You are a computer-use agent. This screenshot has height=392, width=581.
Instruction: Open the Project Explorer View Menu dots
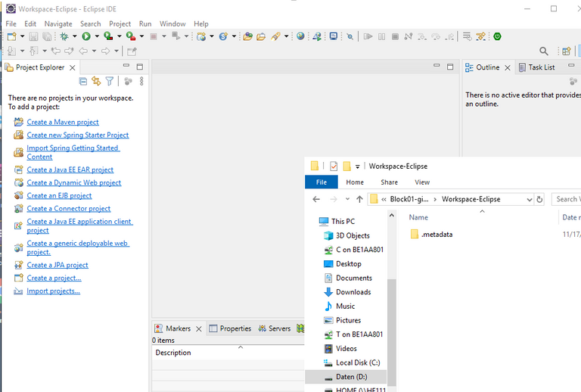141,81
